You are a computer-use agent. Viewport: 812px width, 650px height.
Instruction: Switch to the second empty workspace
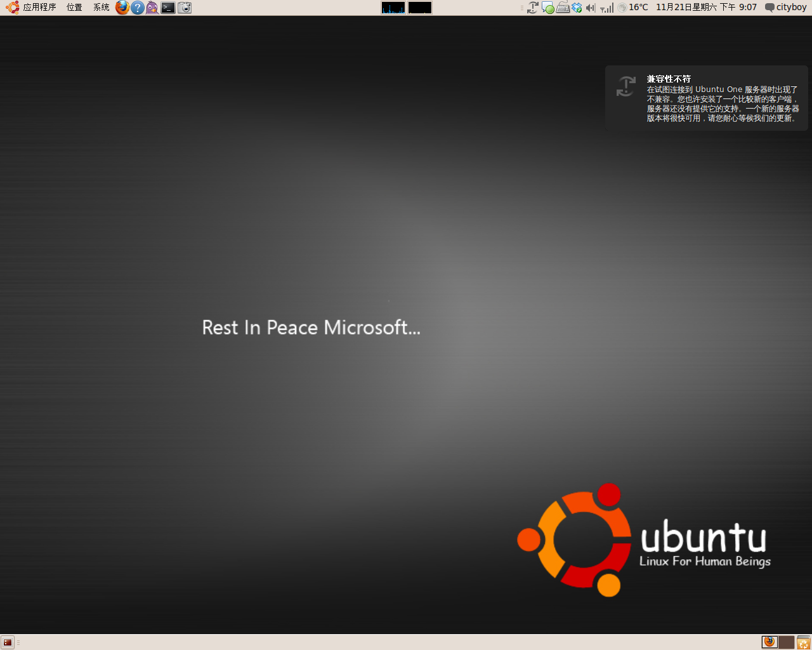coord(786,642)
